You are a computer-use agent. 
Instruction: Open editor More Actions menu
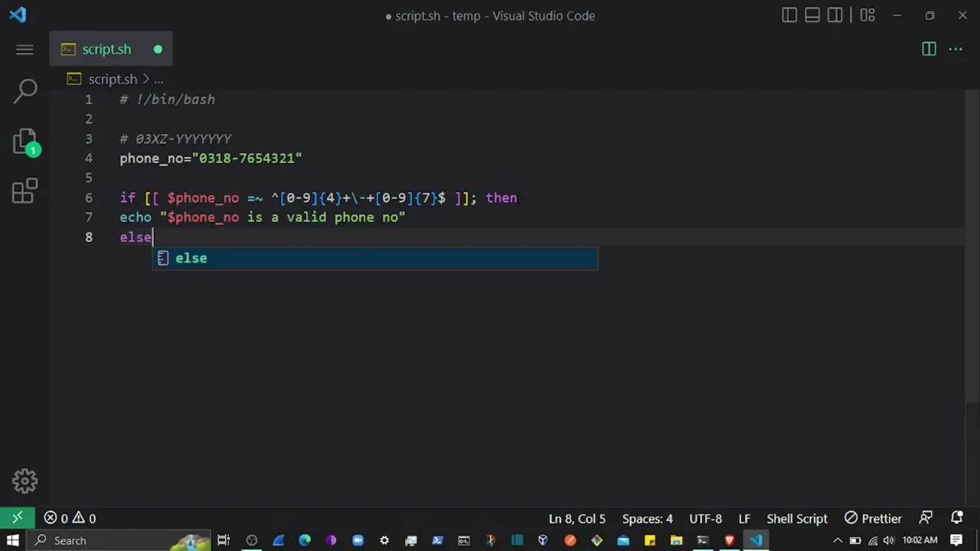[955, 49]
